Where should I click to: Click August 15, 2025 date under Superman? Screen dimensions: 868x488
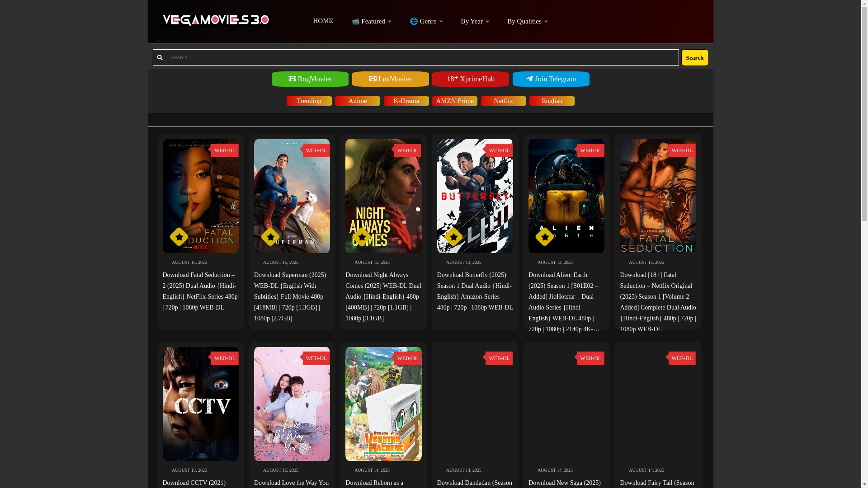pyautogui.click(x=281, y=263)
